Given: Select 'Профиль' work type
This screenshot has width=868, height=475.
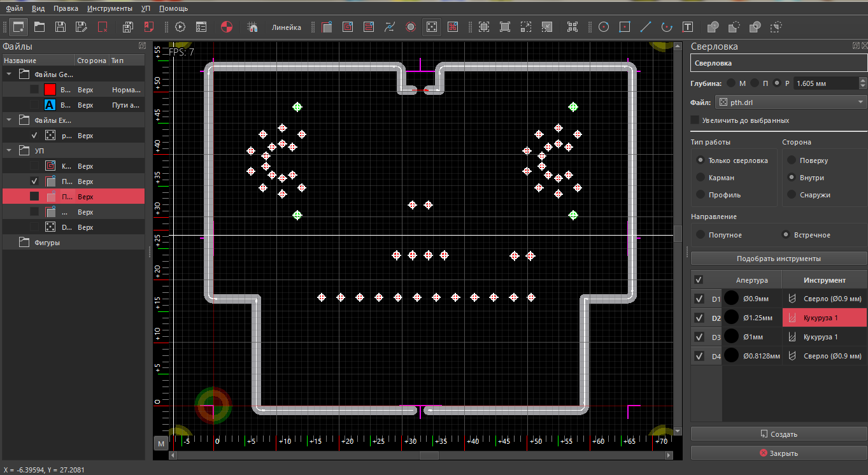Looking at the screenshot, I should click(x=701, y=195).
